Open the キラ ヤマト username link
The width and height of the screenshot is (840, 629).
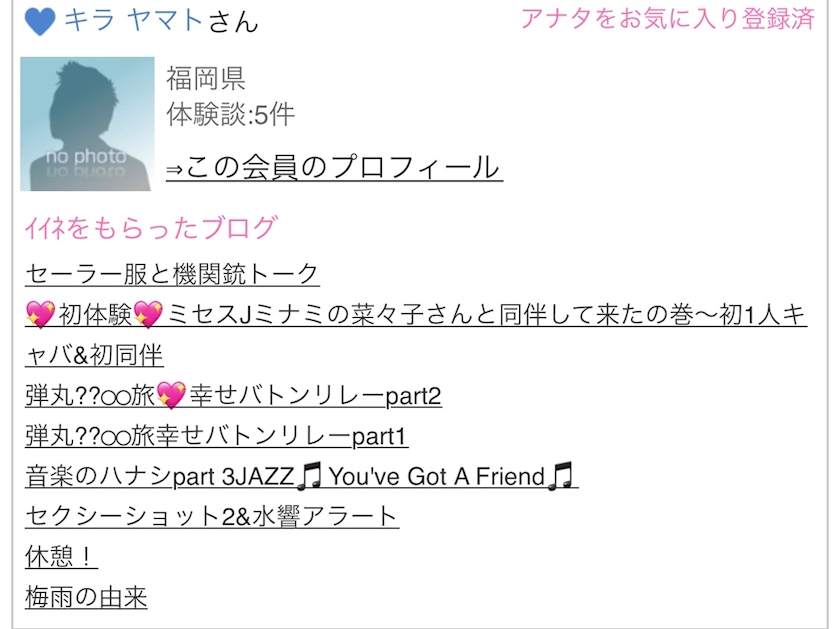pyautogui.click(x=132, y=20)
